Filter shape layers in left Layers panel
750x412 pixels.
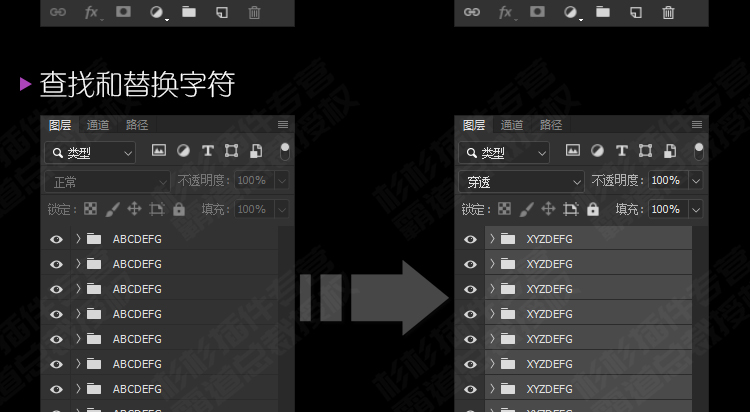(x=232, y=151)
